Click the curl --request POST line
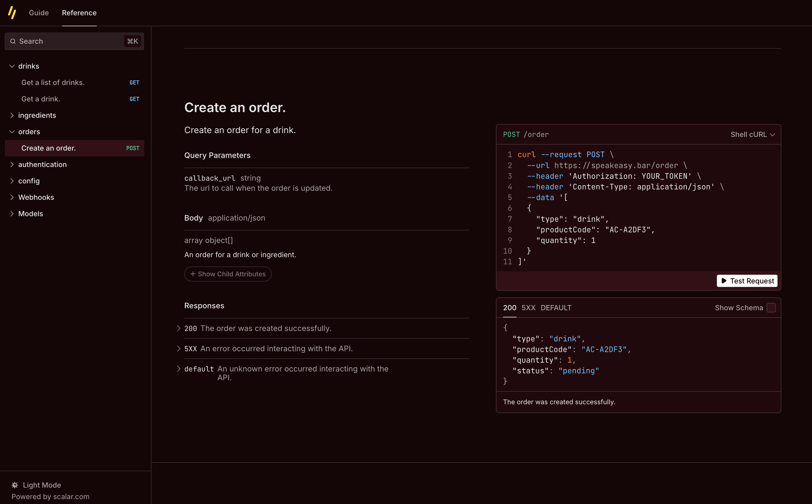This screenshot has width=812, height=504. coord(566,155)
